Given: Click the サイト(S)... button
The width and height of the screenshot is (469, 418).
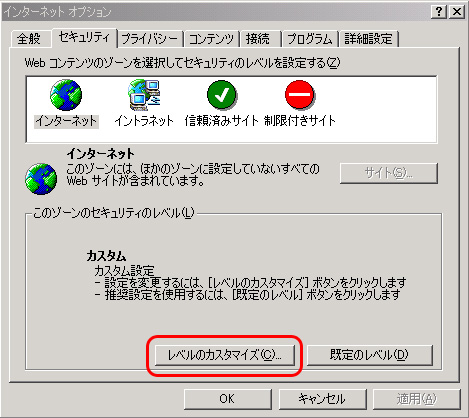Looking at the screenshot, I should click(x=389, y=173).
